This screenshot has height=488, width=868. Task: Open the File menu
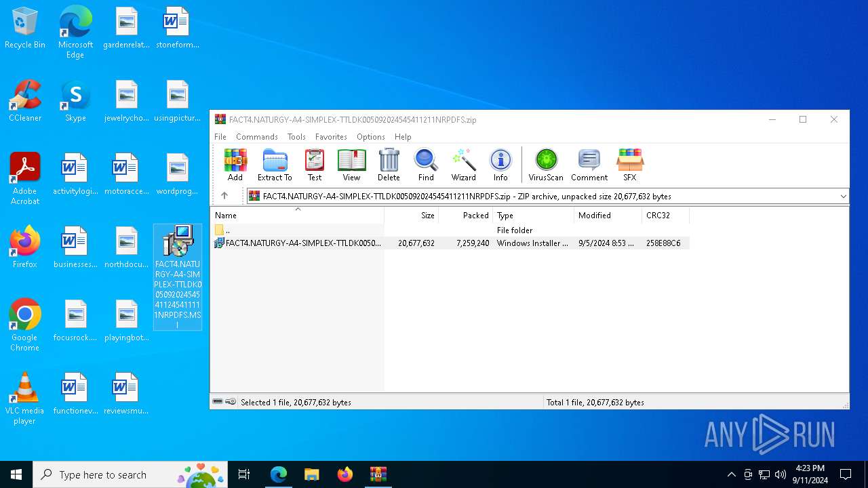point(220,137)
